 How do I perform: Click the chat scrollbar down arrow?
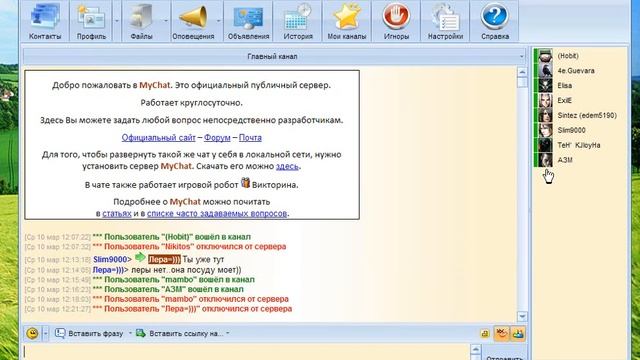[522, 316]
